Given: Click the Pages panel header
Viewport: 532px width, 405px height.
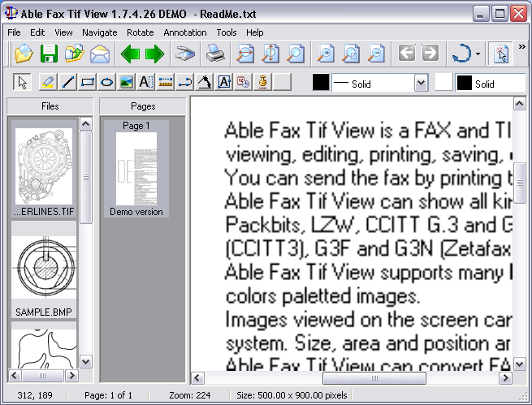Looking at the screenshot, I should coord(143,106).
